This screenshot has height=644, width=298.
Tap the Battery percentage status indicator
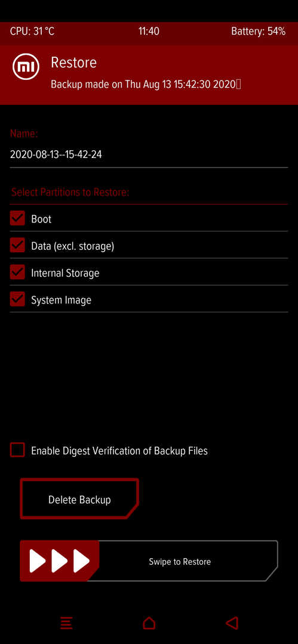[x=259, y=31]
